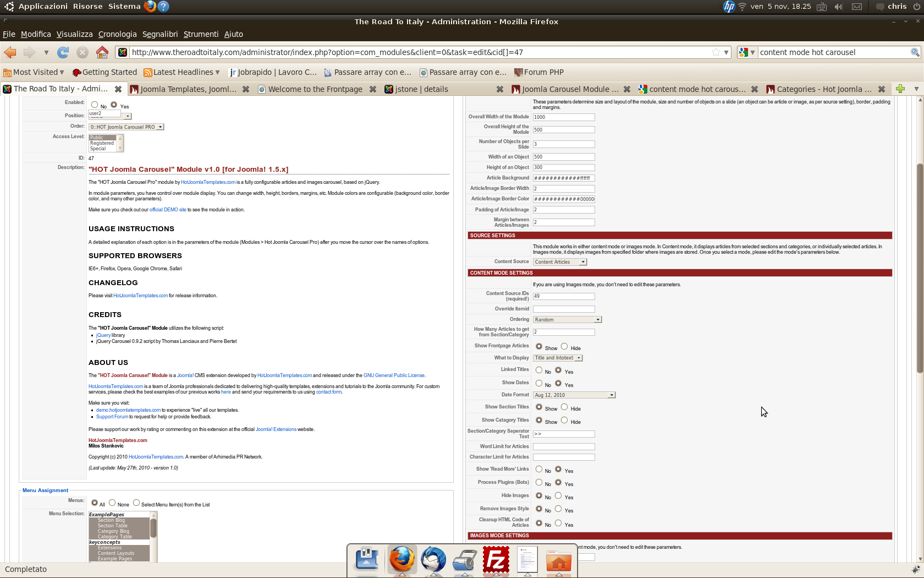This screenshot has width=924, height=578.
Task: Open the Cronologia menu
Action: pos(118,34)
